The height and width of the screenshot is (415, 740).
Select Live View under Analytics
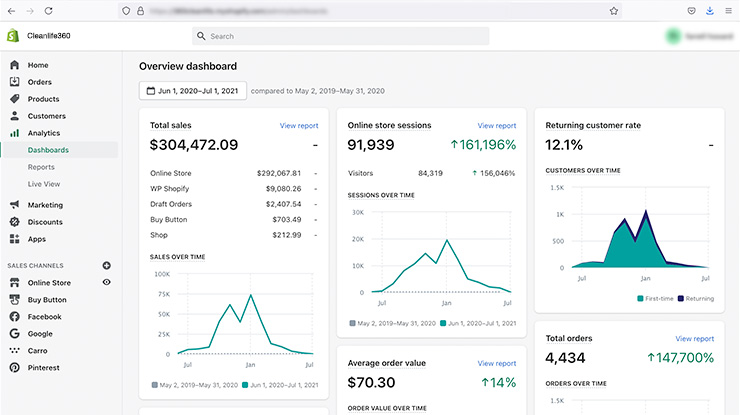(44, 184)
